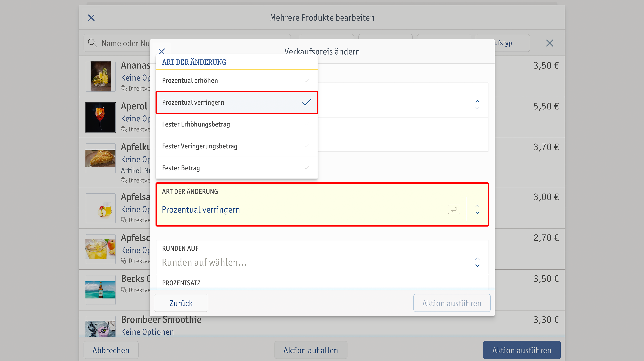Click the dark blue Aktion ausführen button
Screen dimensions: 644x361
(522, 350)
